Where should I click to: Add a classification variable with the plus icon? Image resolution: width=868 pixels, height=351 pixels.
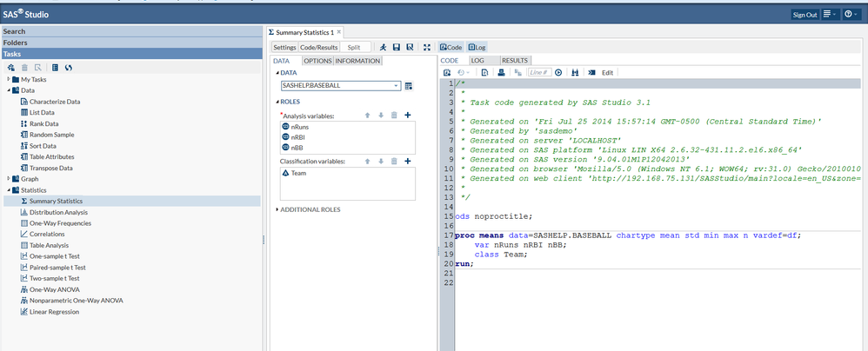[x=408, y=162]
